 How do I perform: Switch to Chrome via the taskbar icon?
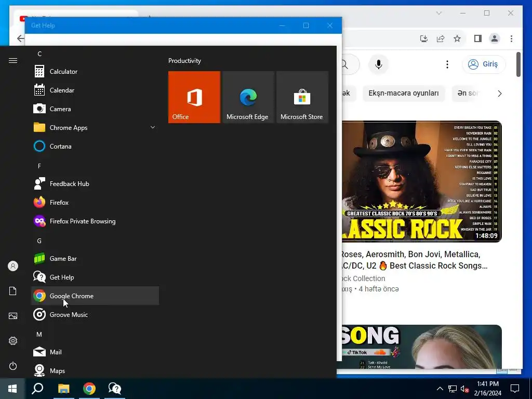pos(89,389)
